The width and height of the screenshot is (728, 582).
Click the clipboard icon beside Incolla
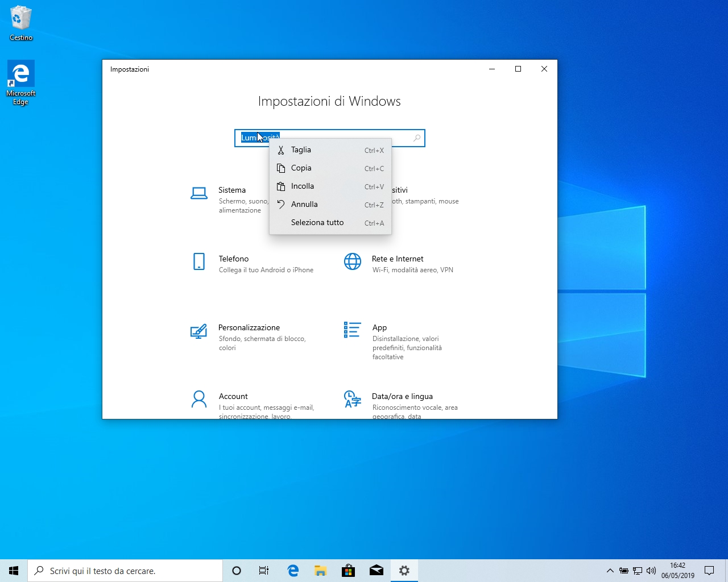[280, 186]
